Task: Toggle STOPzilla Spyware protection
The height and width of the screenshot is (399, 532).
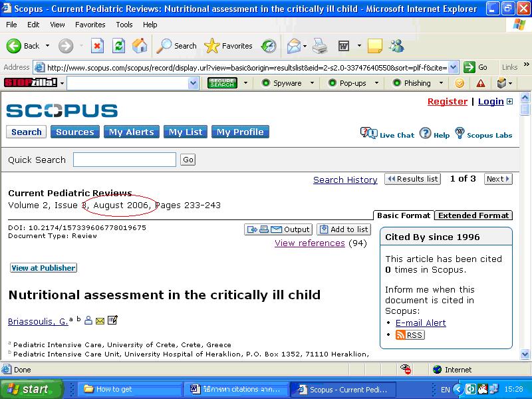Action: pos(282,83)
